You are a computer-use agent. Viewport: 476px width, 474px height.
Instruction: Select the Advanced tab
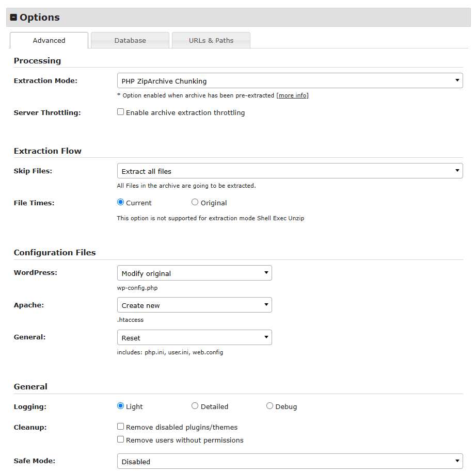[49, 40]
